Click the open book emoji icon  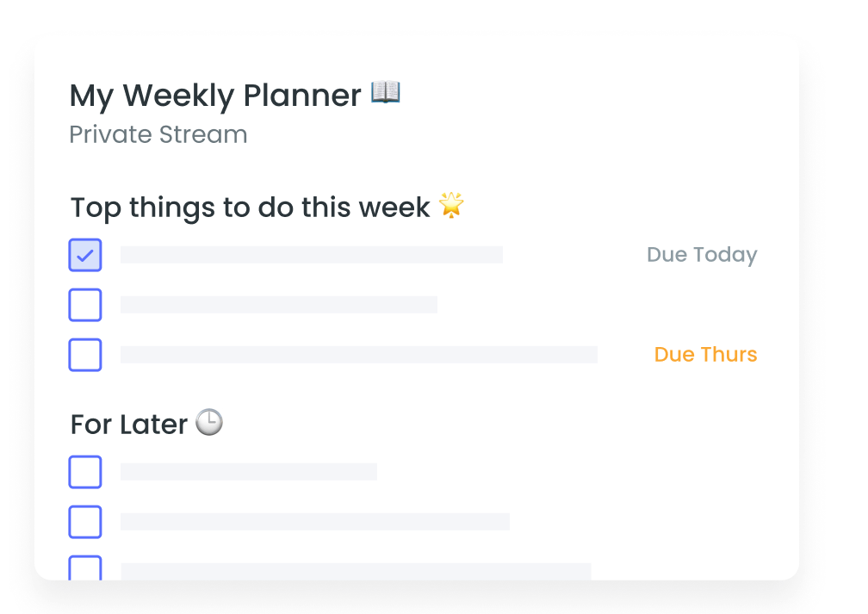click(386, 92)
